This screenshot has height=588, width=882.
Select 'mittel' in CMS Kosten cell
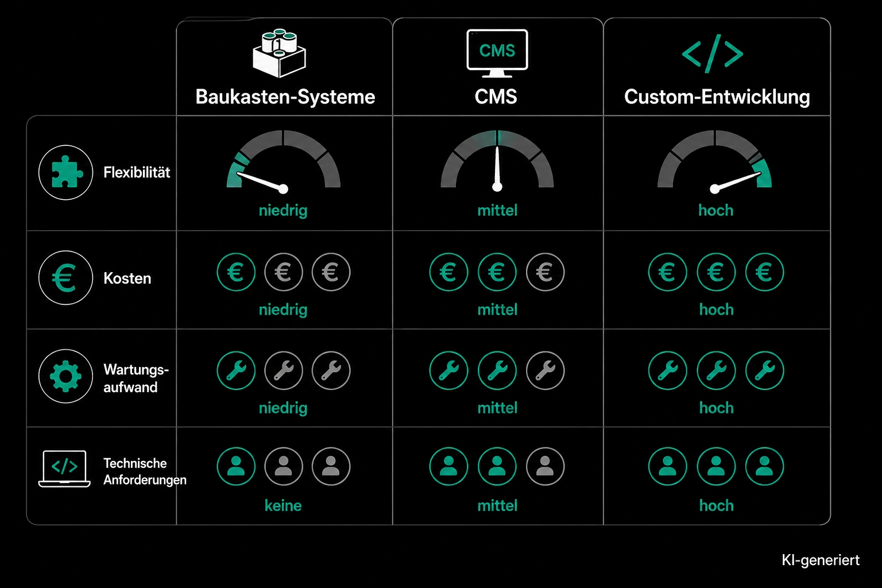[x=497, y=310]
